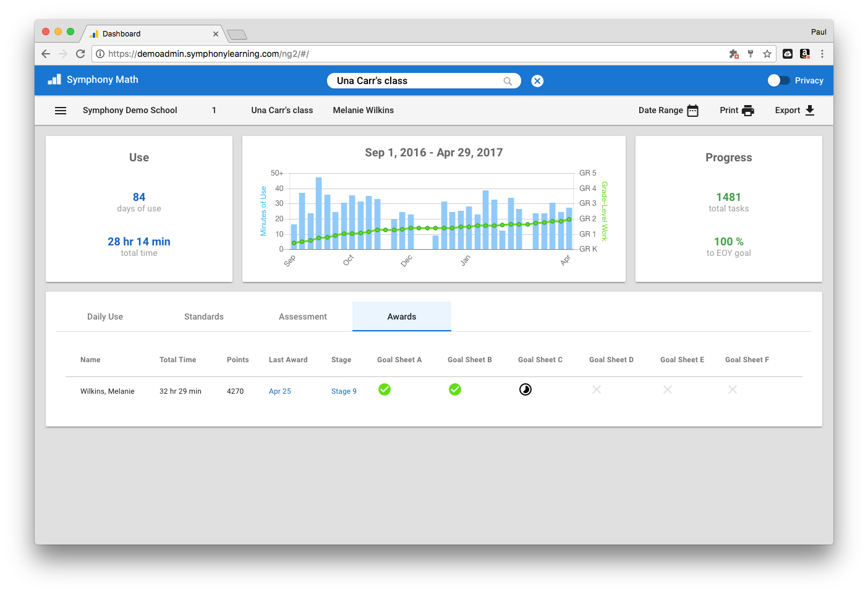The height and width of the screenshot is (594, 868).
Task: Reload the page with the refresh icon
Action: click(x=80, y=54)
